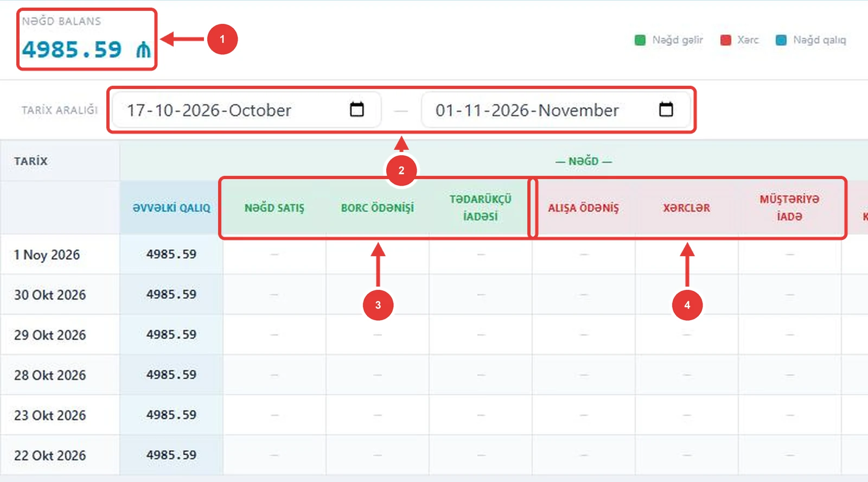Click the red Xərc legend swatch
Viewport: 868px width, 482px height.
[726, 40]
